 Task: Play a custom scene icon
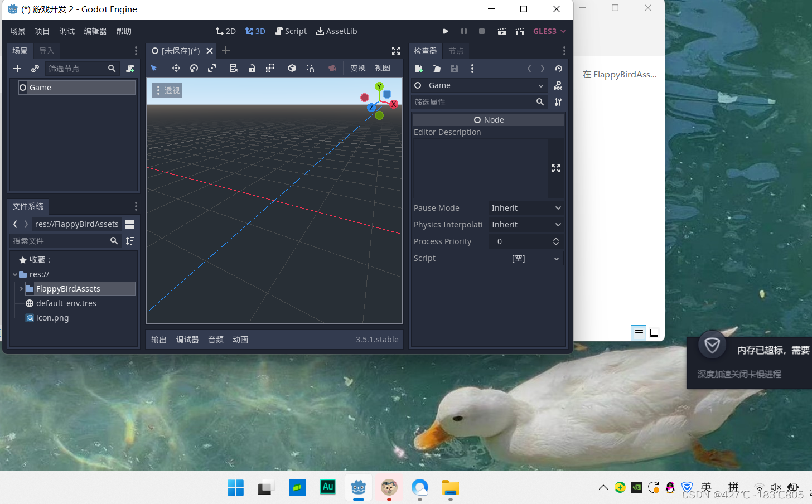tap(520, 31)
